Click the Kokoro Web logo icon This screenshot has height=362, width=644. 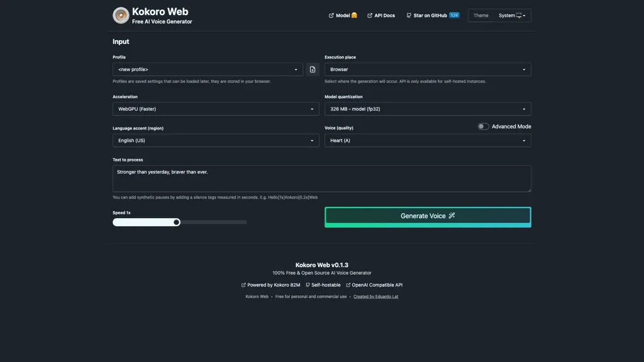point(121,15)
